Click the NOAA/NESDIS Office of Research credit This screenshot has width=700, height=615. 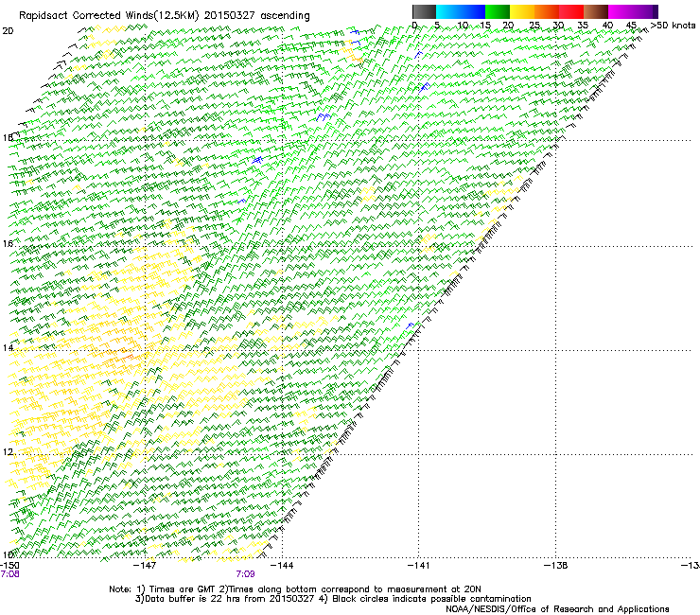click(x=557, y=609)
